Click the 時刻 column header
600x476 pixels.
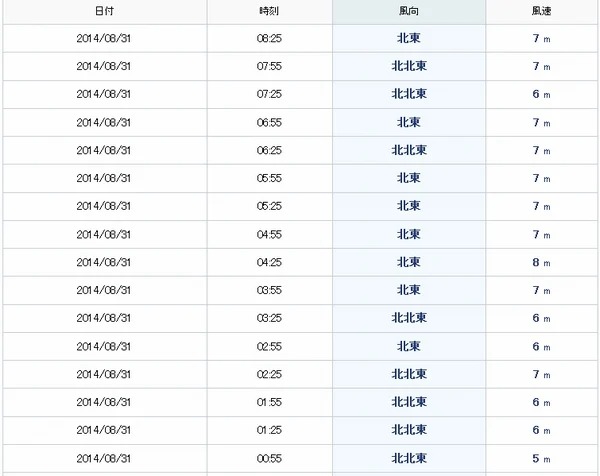coord(269,11)
